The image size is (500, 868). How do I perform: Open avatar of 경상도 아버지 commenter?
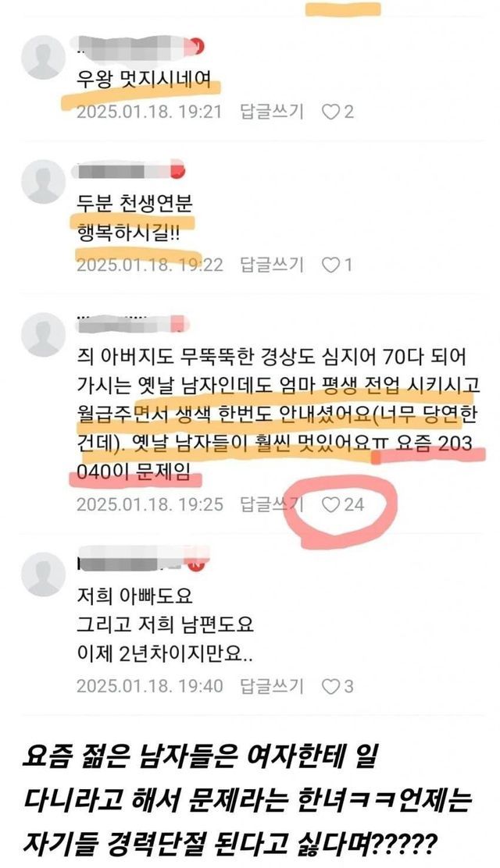pos(43,335)
